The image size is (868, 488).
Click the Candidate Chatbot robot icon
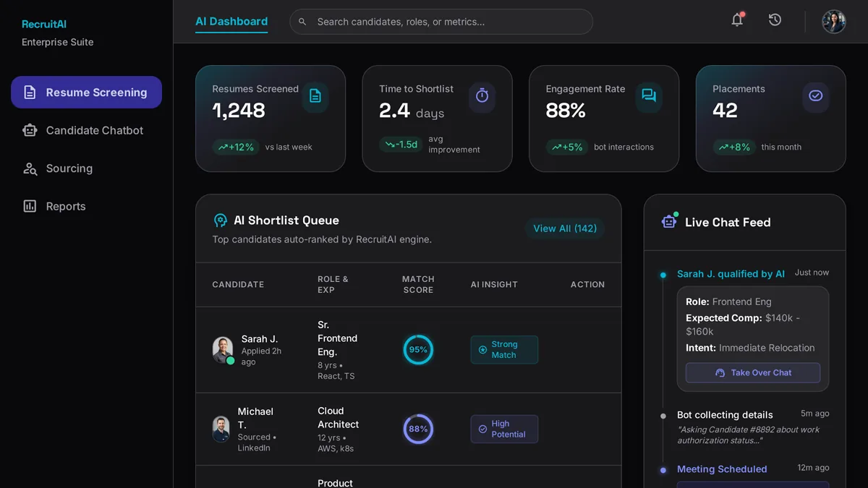(x=30, y=130)
